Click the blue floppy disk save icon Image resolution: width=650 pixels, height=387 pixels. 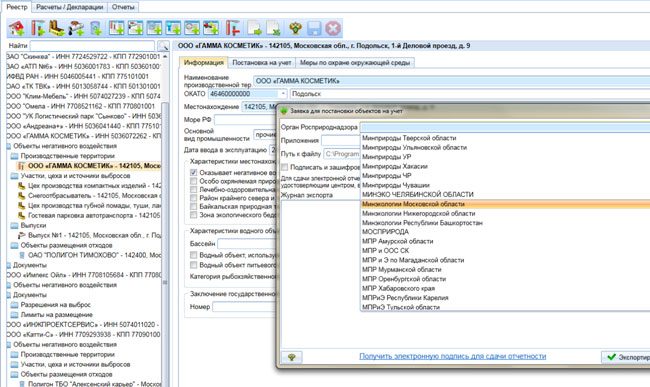point(314,28)
